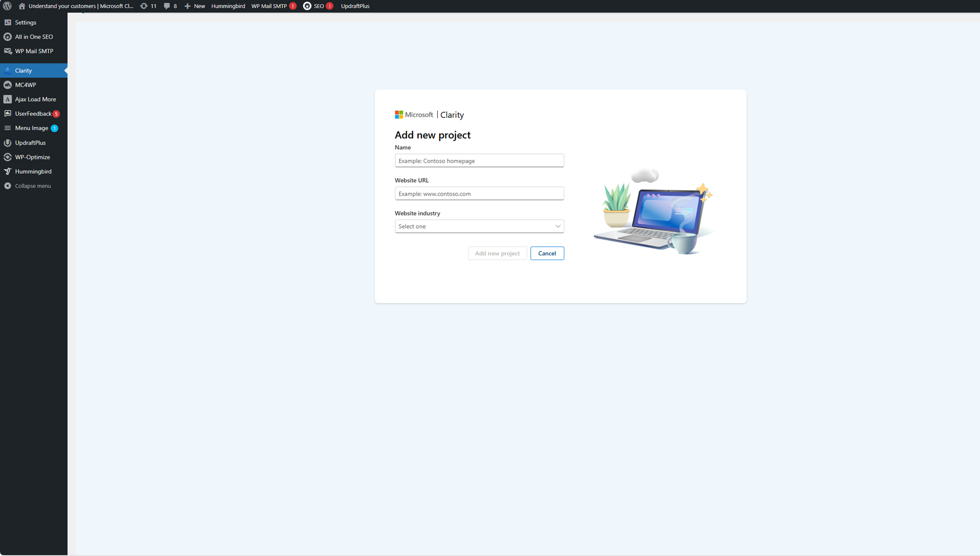Click inside the Website URL input field

478,193
